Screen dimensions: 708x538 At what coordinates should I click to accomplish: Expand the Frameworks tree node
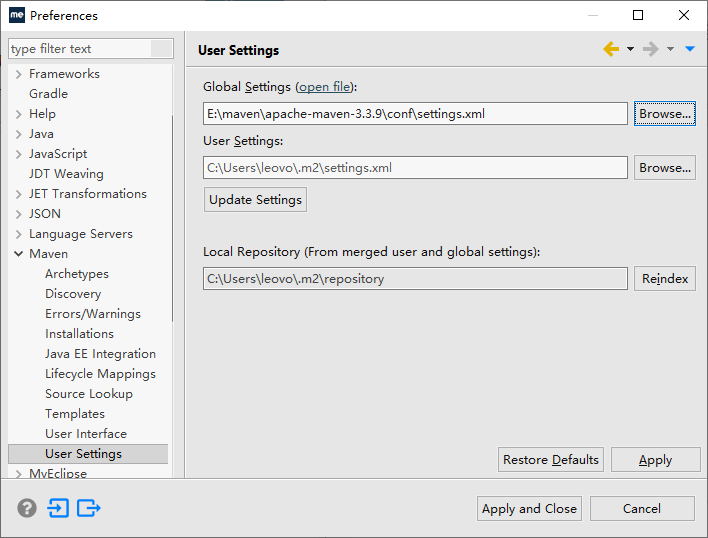point(19,74)
